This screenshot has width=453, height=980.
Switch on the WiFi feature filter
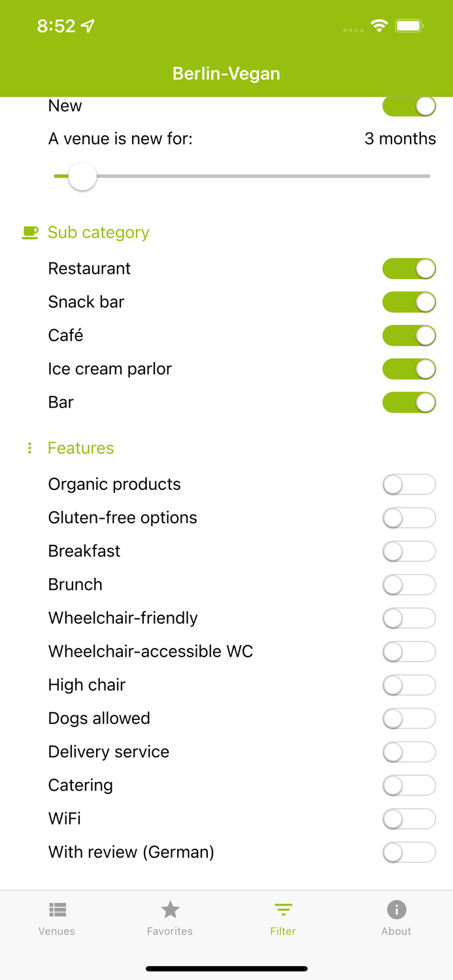[409, 819]
